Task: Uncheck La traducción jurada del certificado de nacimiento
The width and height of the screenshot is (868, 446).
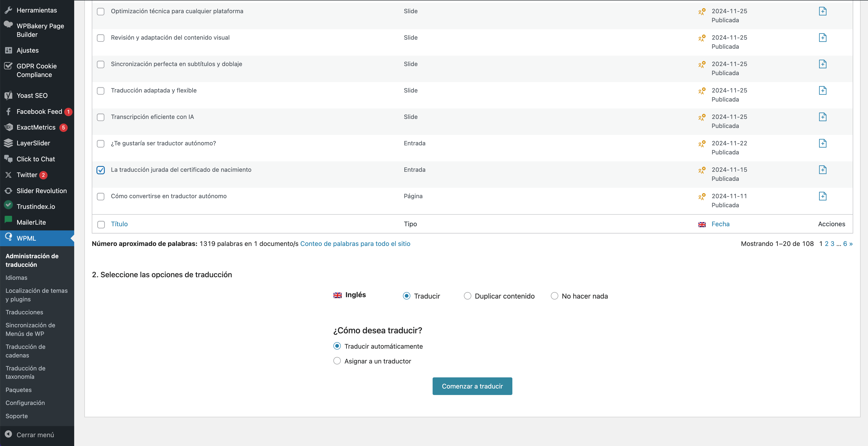Action: (x=101, y=170)
